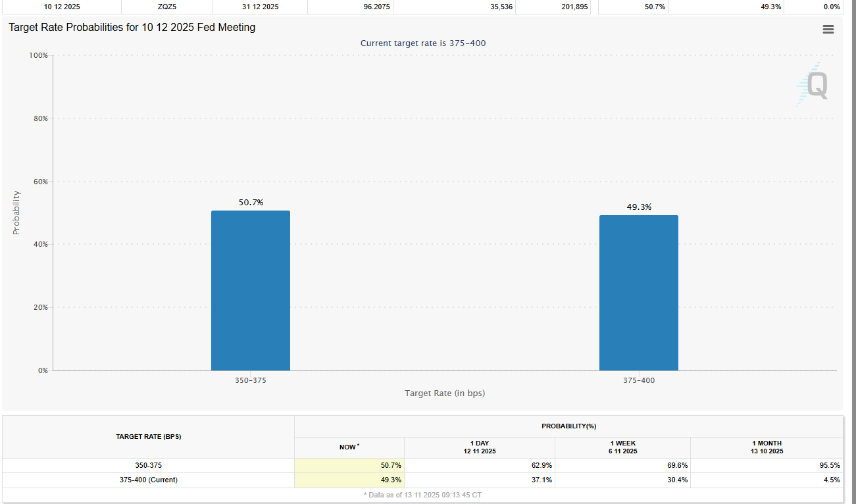The height and width of the screenshot is (504, 856).
Task: Click the TARGET RATE (BPS) table header
Action: pyautogui.click(x=148, y=437)
